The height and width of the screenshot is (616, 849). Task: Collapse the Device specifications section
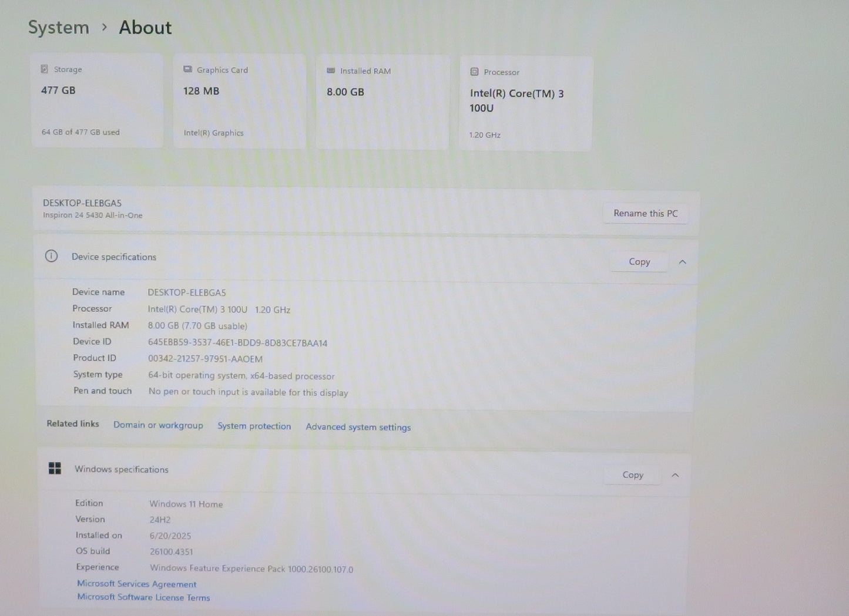pyautogui.click(x=683, y=262)
